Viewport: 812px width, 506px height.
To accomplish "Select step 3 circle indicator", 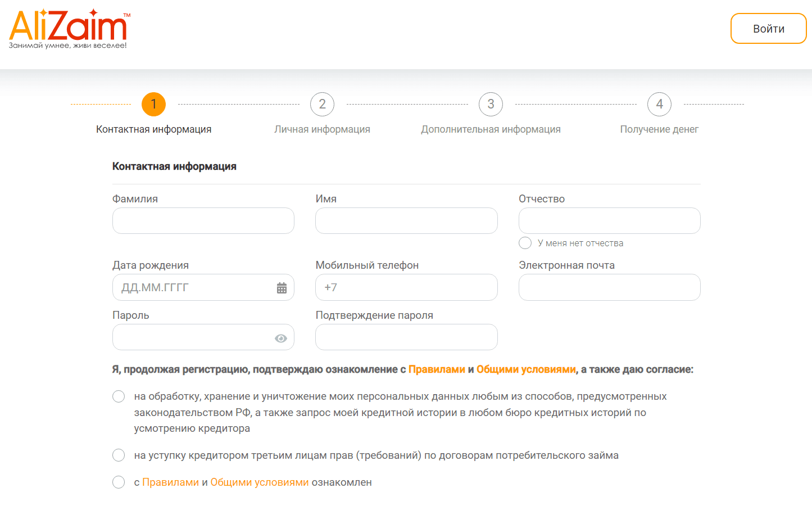I will coord(491,104).
